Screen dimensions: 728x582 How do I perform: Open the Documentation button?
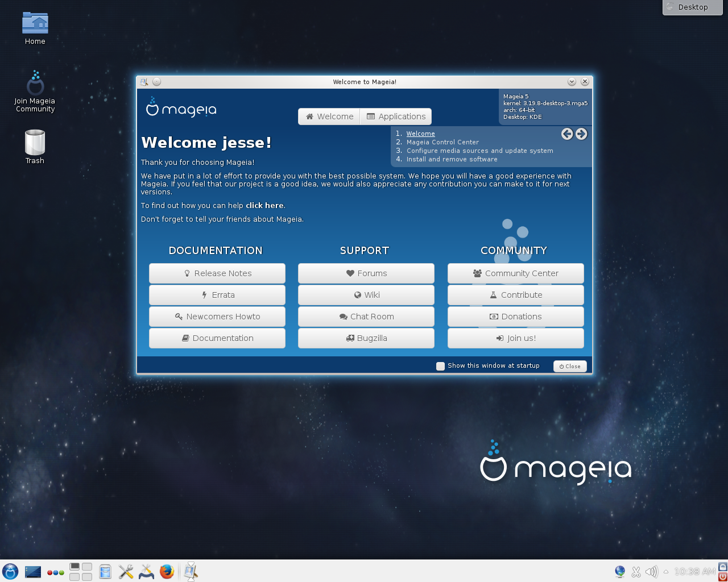pos(217,338)
